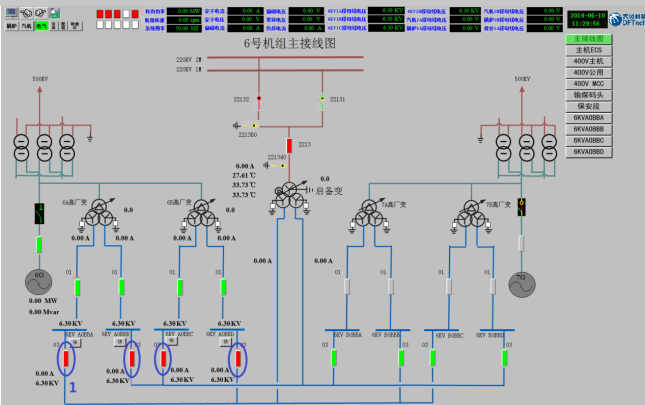Click the 6B高厂变 transformer symbol

point(204,215)
